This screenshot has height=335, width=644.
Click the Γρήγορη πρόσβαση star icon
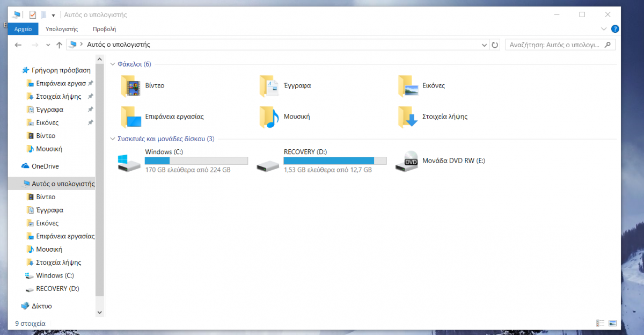point(25,70)
